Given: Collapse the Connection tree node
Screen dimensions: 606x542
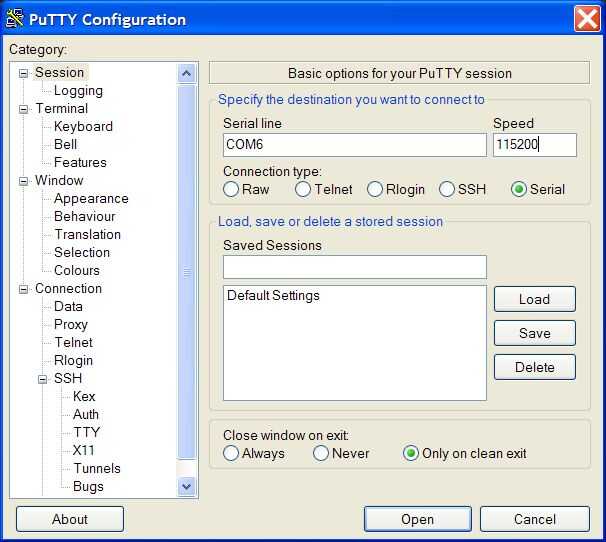Looking at the screenshot, I should [x=24, y=289].
